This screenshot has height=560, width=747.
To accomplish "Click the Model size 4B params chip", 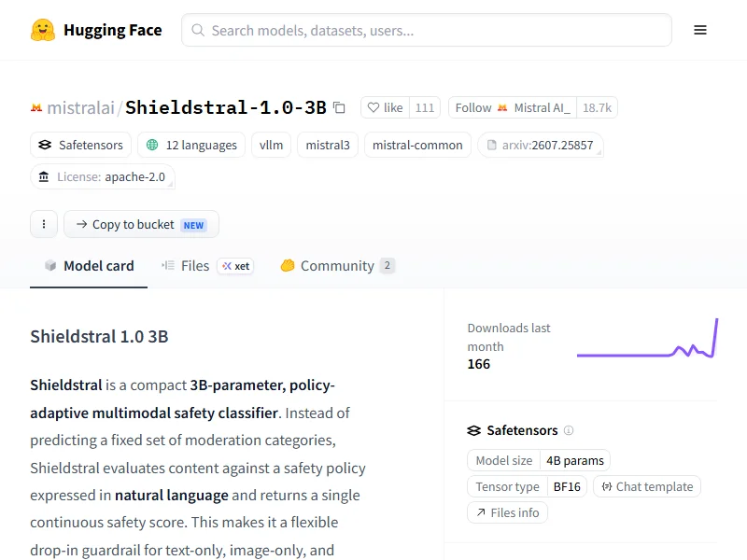I will pos(539,460).
